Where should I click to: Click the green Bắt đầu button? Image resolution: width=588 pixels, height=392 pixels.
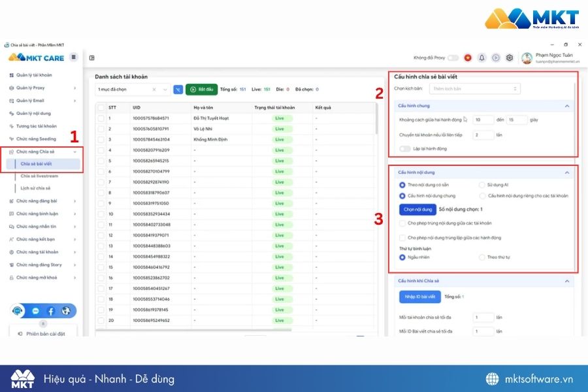coord(201,90)
